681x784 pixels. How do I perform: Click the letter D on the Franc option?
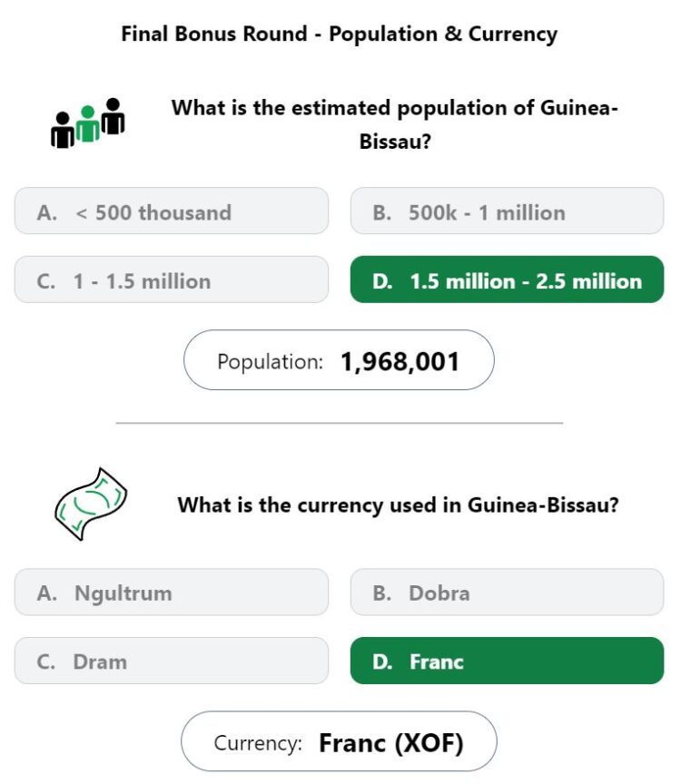coord(381,662)
